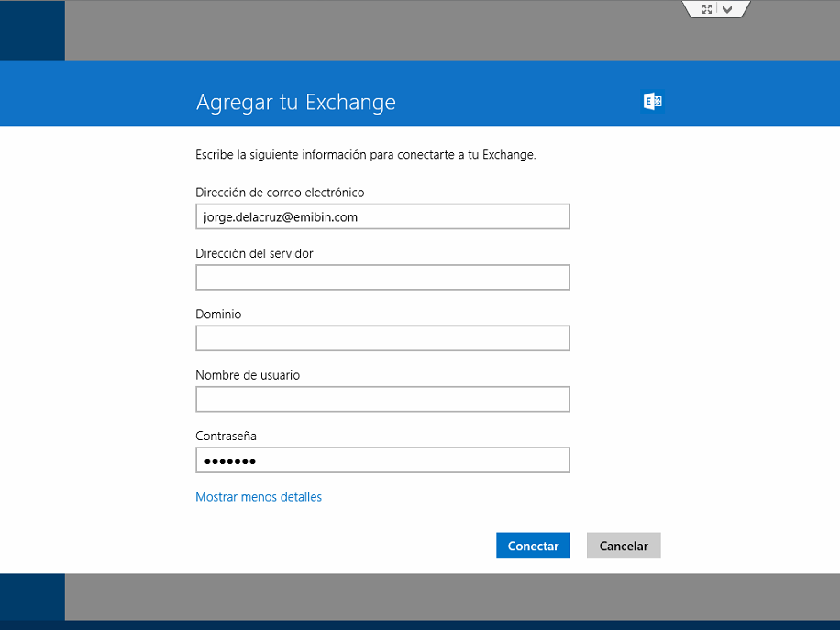This screenshot has height=630, width=840.
Task: Select the Nombre de usuario field
Action: pos(382,399)
